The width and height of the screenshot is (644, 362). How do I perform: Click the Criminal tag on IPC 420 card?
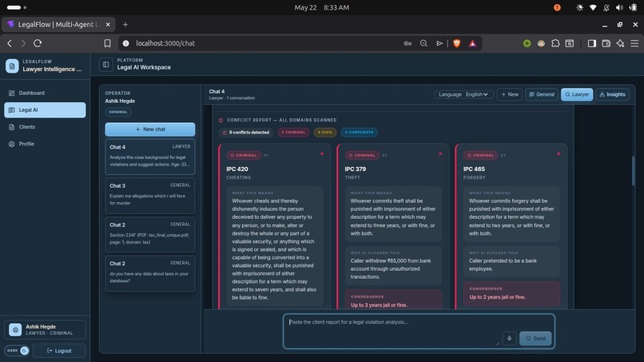coord(244,155)
